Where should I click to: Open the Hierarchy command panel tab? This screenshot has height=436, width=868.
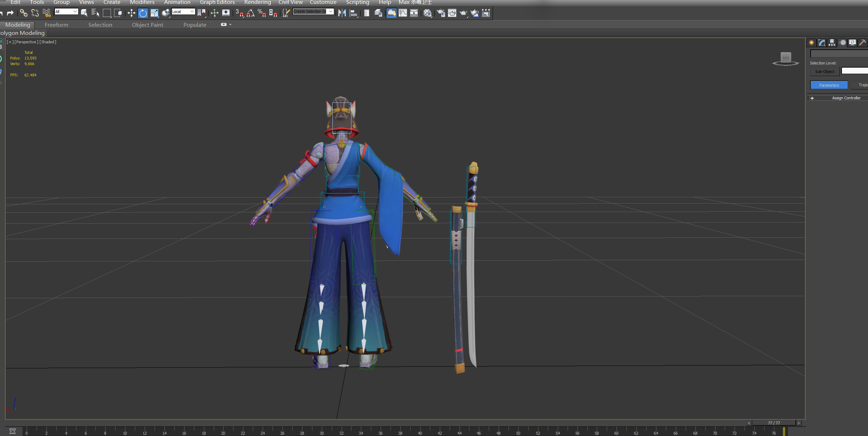point(832,43)
